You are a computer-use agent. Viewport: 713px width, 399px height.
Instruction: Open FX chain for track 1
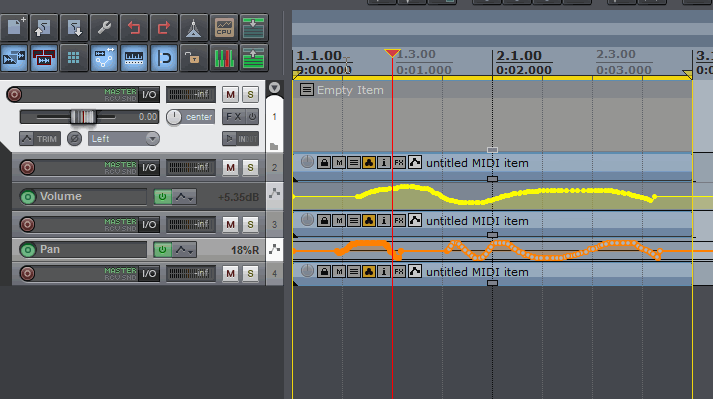234,117
